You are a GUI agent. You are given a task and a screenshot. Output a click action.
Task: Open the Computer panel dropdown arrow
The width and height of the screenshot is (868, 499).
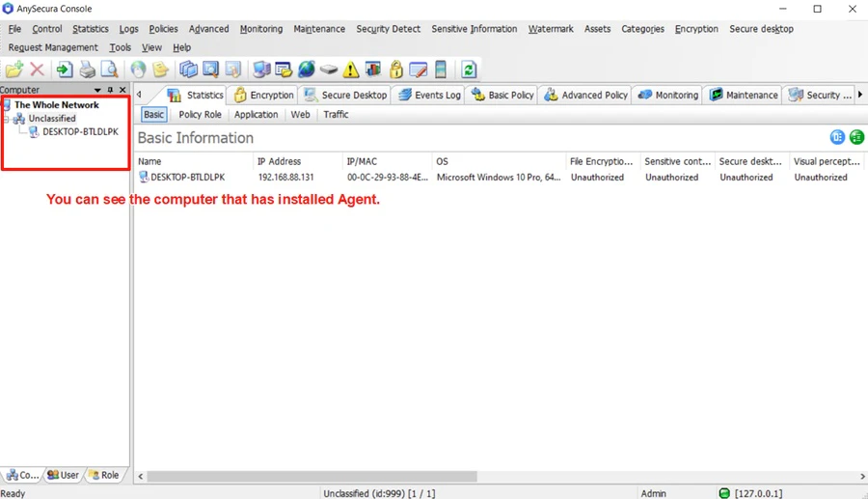pyautogui.click(x=97, y=90)
